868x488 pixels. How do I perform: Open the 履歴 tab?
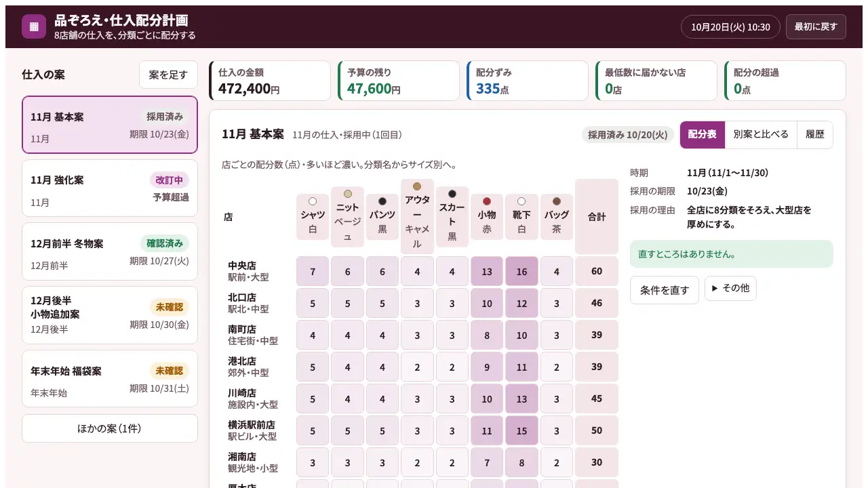click(x=815, y=134)
